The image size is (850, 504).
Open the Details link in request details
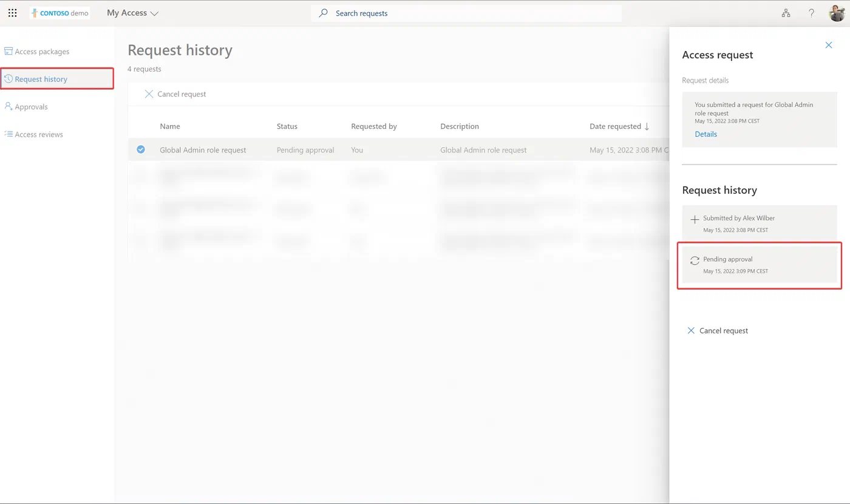point(705,134)
